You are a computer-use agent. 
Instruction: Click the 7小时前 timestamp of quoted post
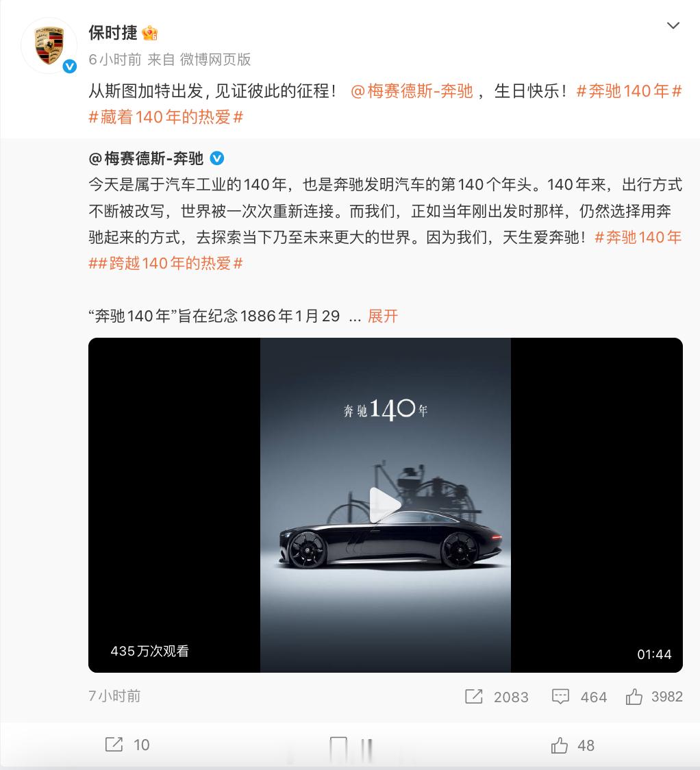[x=114, y=696]
